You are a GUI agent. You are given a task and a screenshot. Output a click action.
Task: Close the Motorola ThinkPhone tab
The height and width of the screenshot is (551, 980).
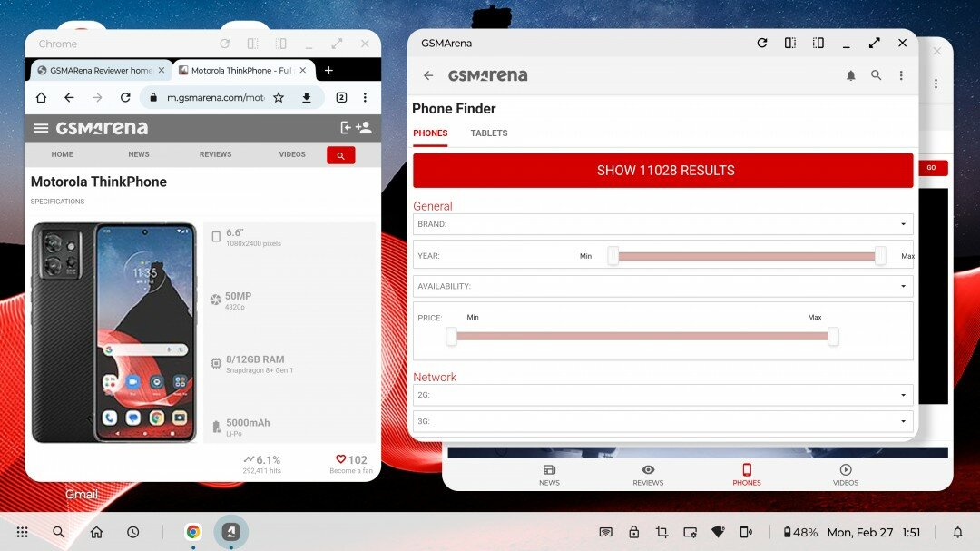pyautogui.click(x=302, y=71)
